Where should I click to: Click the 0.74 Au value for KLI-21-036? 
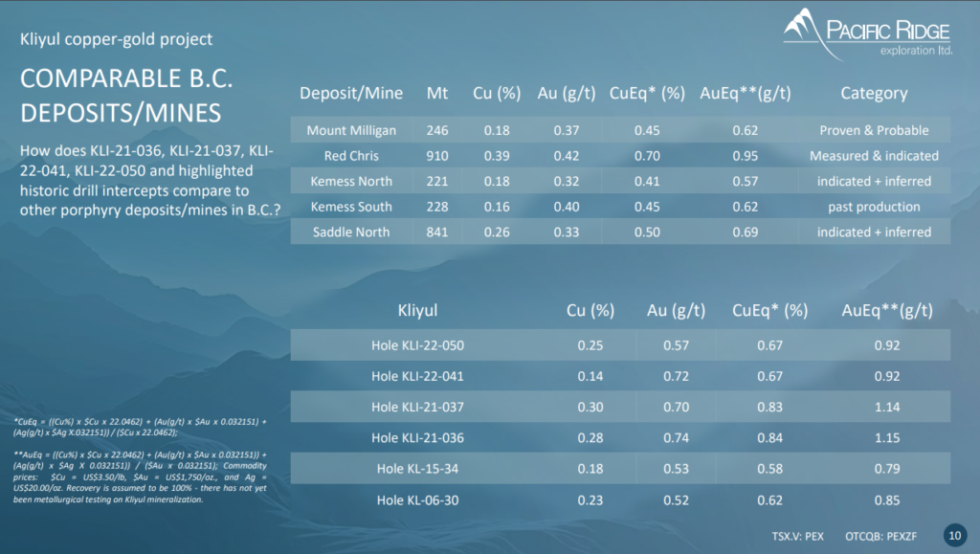point(676,438)
